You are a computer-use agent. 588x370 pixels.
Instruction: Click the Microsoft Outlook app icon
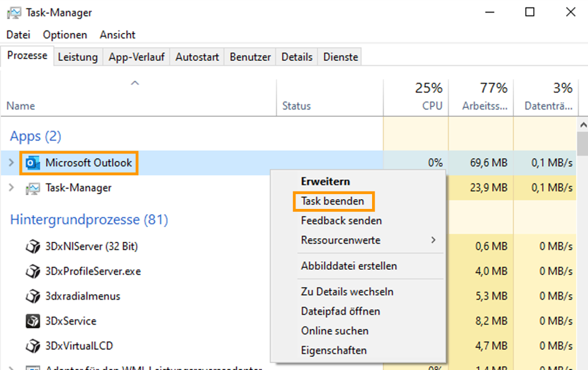point(32,163)
